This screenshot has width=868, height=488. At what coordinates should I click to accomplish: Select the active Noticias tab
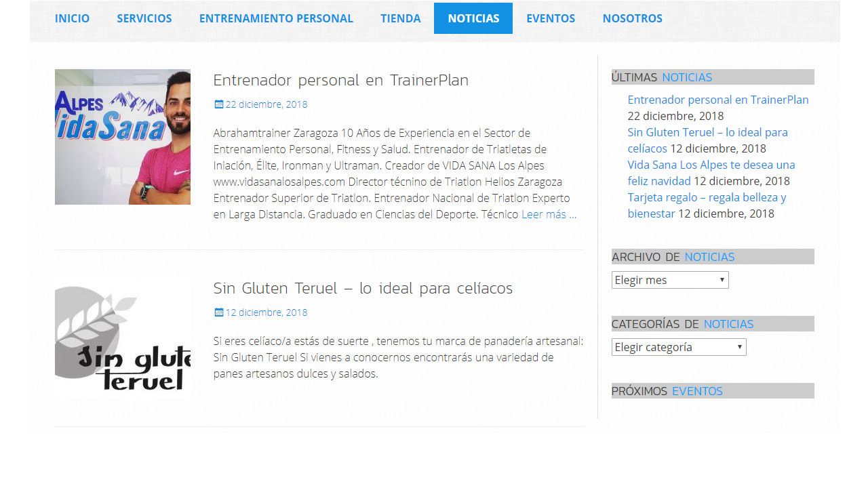(x=473, y=18)
